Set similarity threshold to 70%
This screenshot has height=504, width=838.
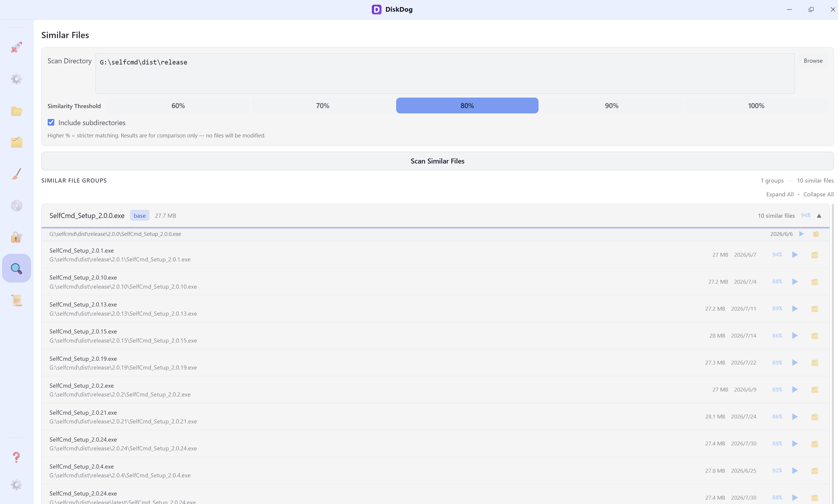[323, 105]
